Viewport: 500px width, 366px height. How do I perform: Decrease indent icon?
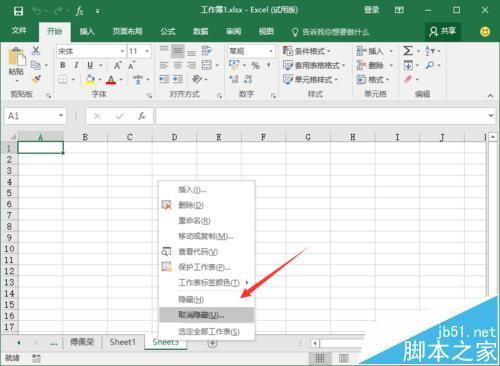tap(164, 79)
